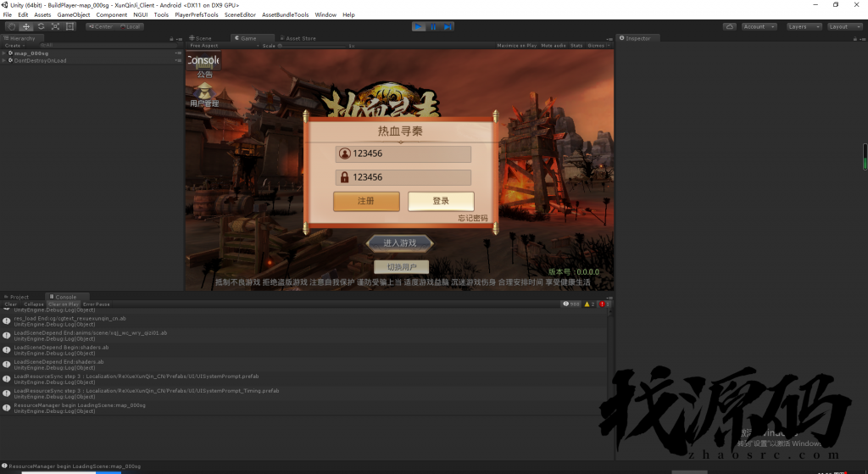Viewport: 868px width, 474px height.
Task: Open the Gizmos dropdown
Action: [x=598, y=46]
